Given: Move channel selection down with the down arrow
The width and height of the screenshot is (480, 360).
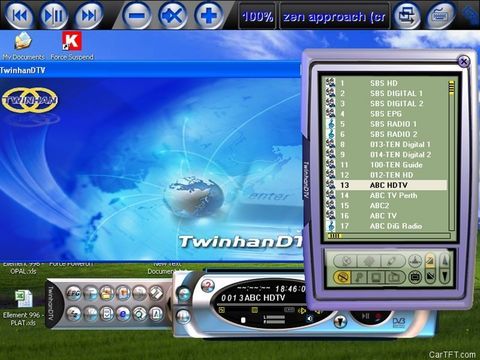Looking at the screenshot, I should click(x=445, y=276).
